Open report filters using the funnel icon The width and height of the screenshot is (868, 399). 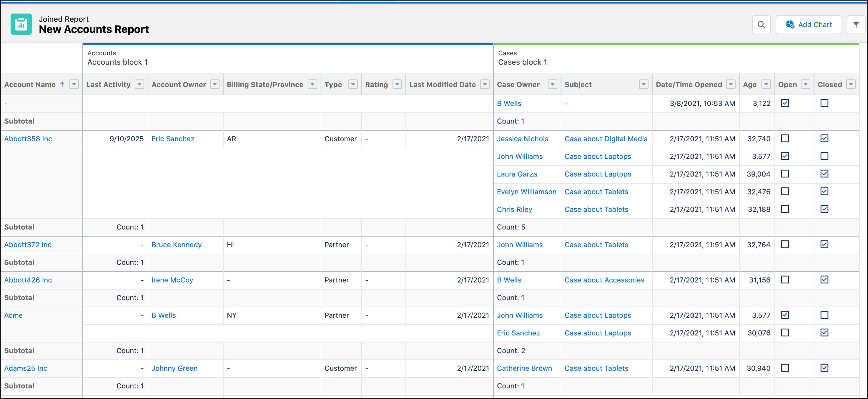coord(856,24)
